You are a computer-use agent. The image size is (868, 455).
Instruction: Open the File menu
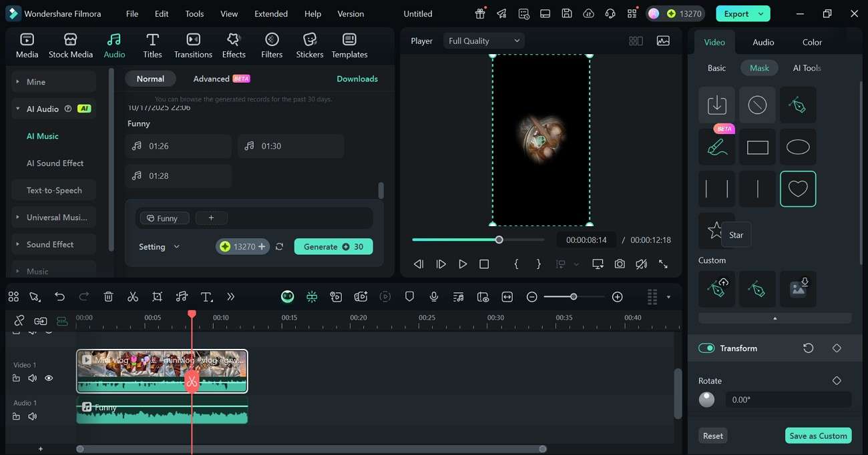tap(132, 13)
